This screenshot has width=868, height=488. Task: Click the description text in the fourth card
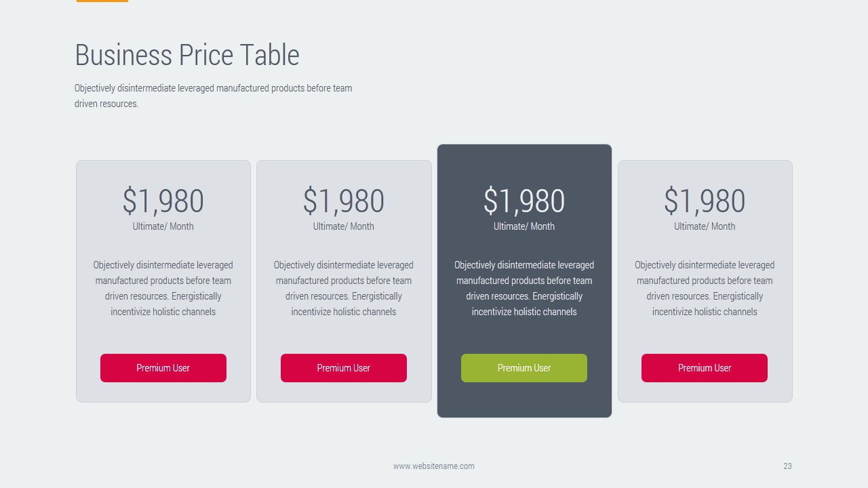(x=705, y=288)
